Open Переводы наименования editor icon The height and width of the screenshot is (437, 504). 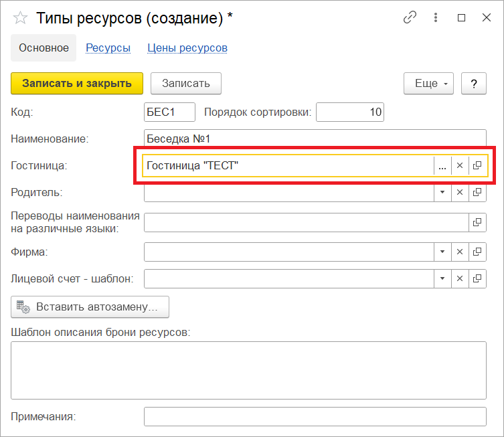pyautogui.click(x=477, y=222)
